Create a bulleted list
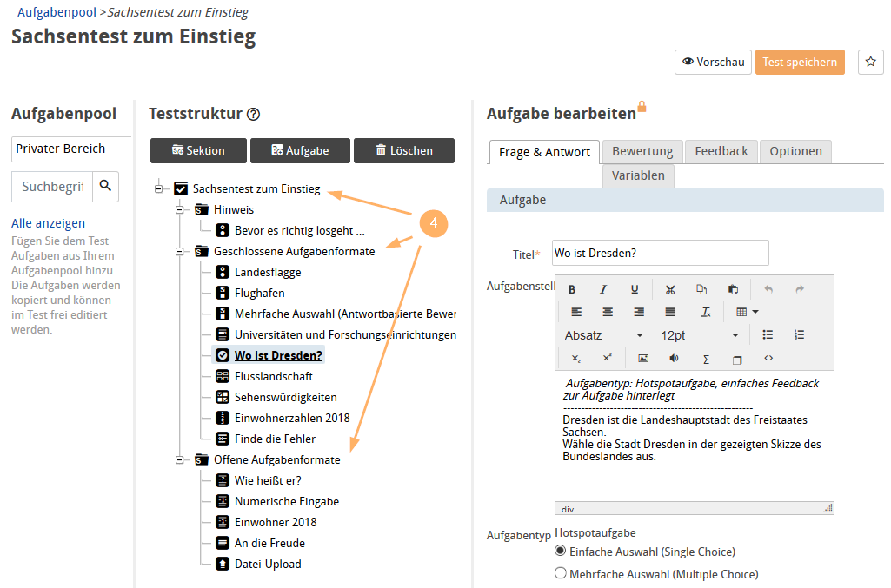 tap(768, 334)
